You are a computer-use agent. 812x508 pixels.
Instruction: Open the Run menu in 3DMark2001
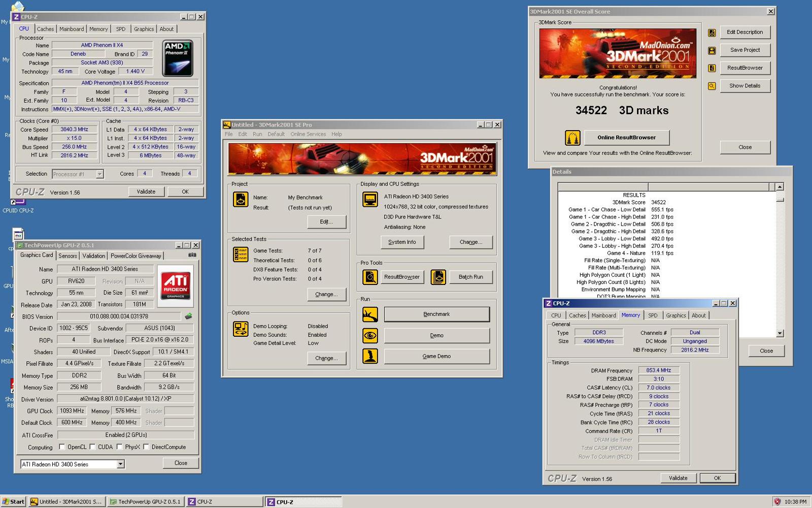click(x=257, y=134)
